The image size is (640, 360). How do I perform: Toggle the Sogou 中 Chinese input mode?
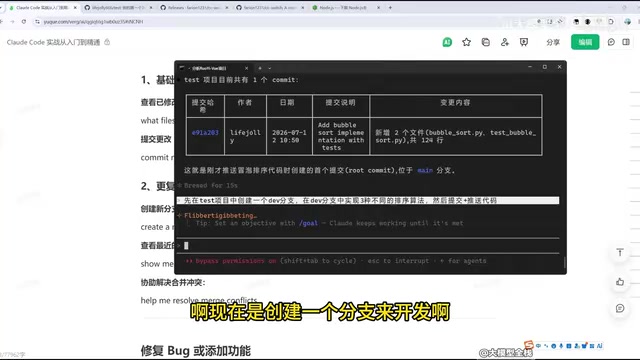538,346
